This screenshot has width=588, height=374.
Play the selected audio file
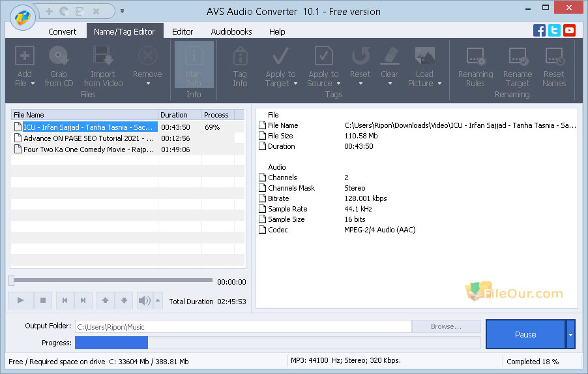pyautogui.click(x=21, y=300)
